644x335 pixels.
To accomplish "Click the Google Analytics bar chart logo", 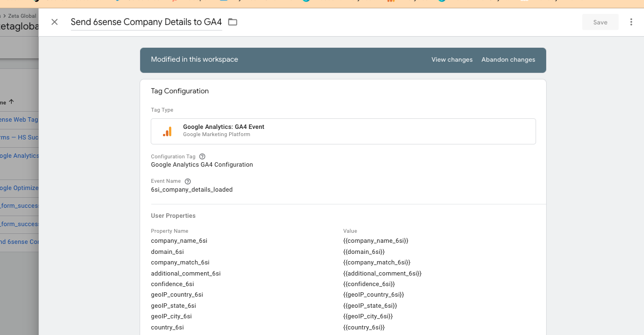I will click(167, 131).
